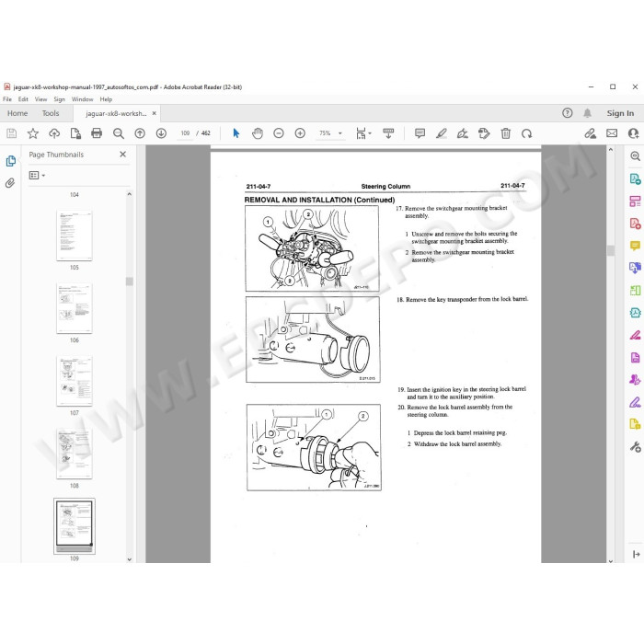Select page 108 thumbnail
Screen dimensions: 644x644
coord(75,454)
